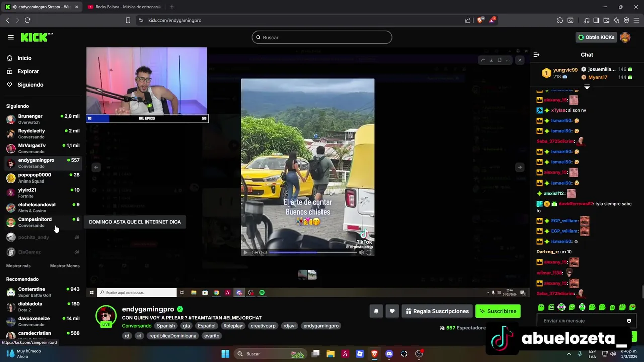Screen dimensions: 644x362
Task: Expand the chat leaderboard chevron
Action: tap(587, 87)
